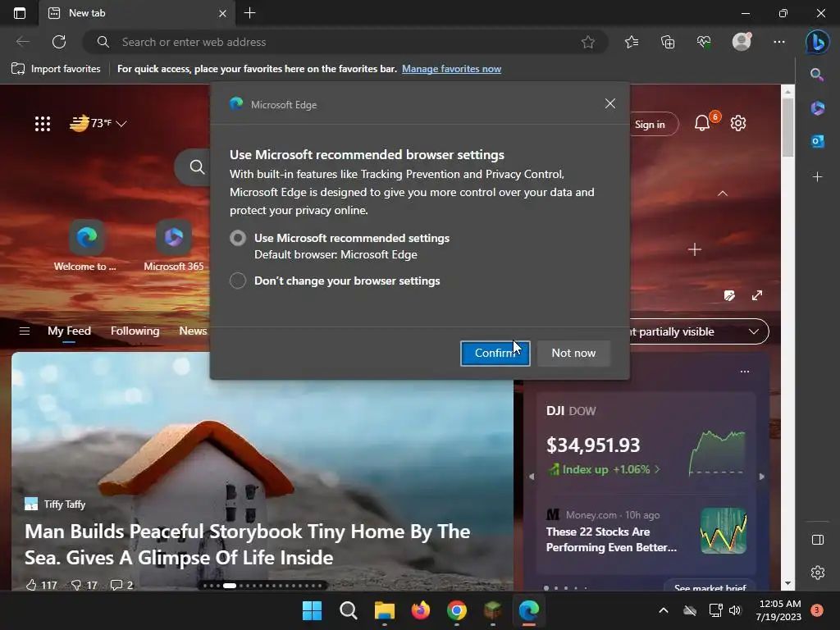The width and height of the screenshot is (840, 630).
Task: Click Manage favorites now link
Action: [x=451, y=69]
